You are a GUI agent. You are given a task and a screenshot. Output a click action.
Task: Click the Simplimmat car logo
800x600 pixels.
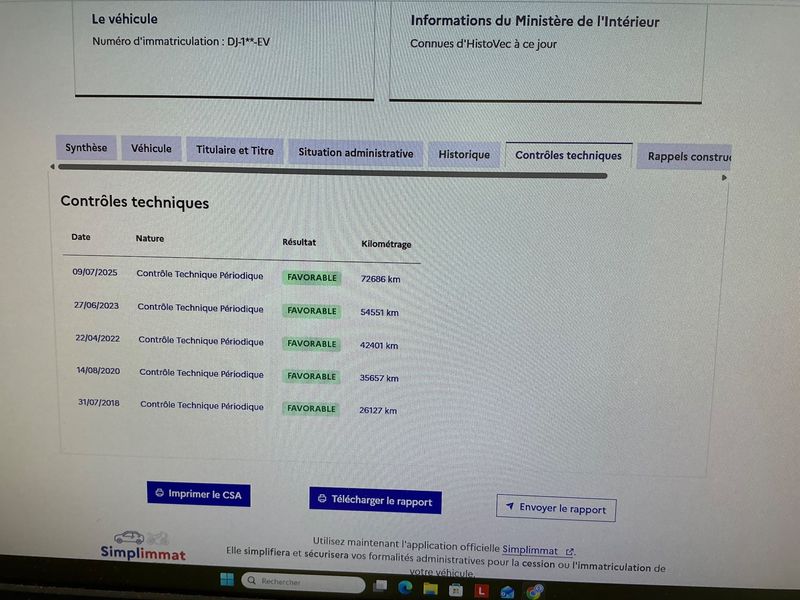point(142,546)
